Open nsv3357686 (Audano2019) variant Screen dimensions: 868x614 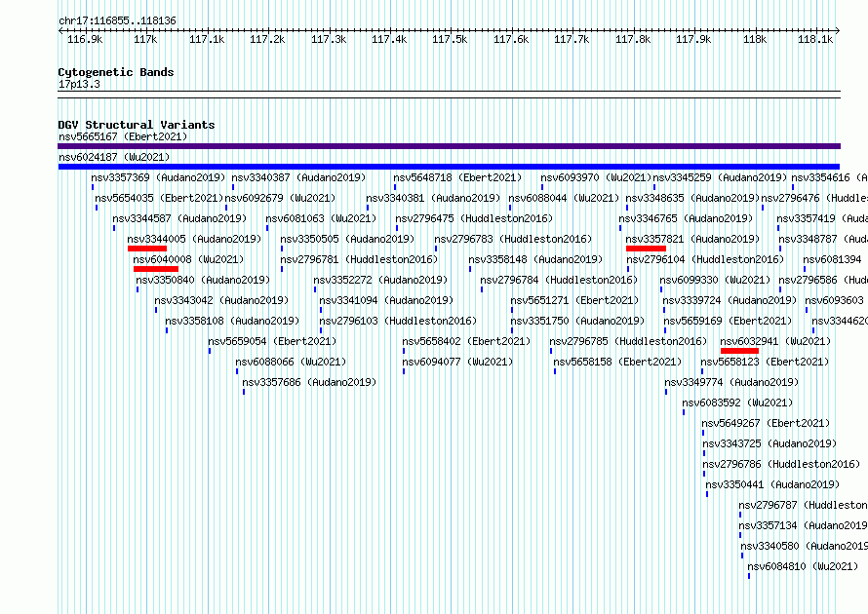click(309, 382)
